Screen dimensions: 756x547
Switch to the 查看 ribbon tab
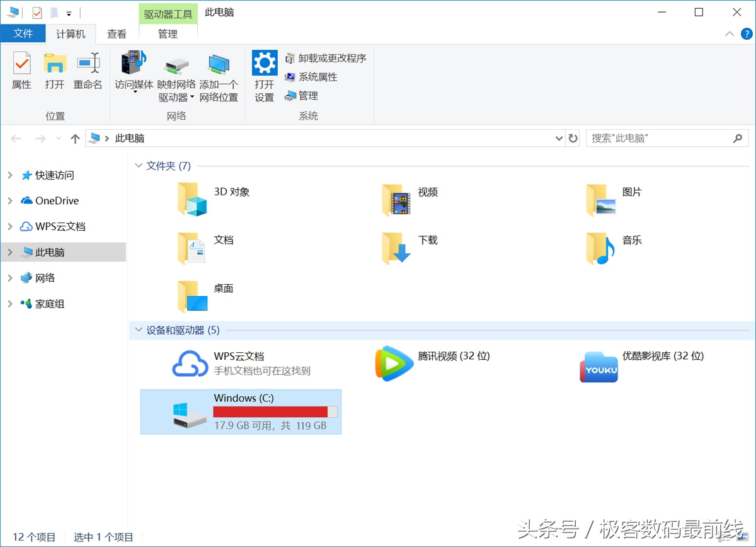116,34
